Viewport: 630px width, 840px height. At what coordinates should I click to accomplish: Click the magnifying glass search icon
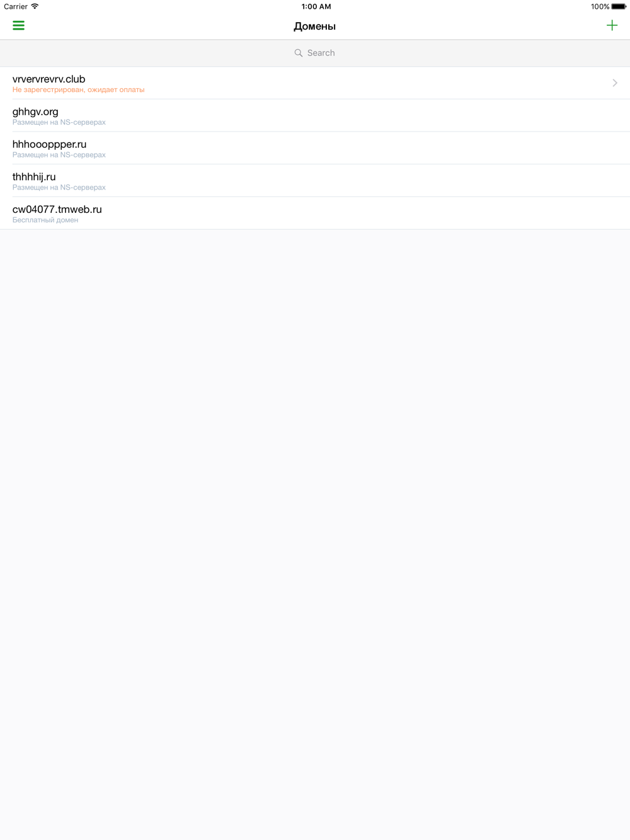pos(299,53)
